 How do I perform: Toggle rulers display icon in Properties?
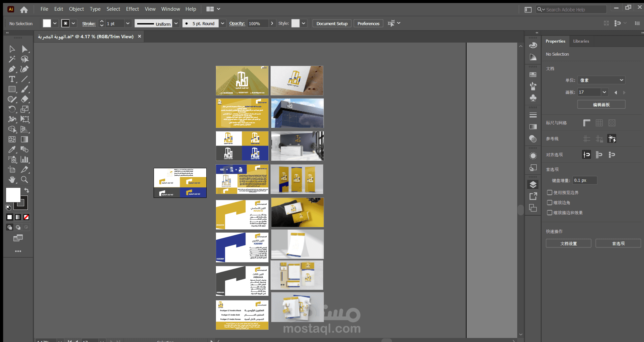(x=586, y=123)
